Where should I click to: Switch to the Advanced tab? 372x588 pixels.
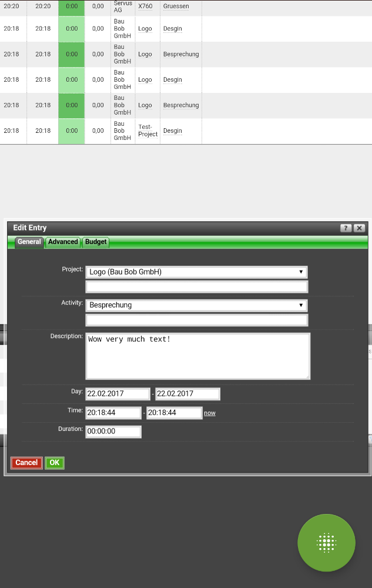pyautogui.click(x=63, y=242)
